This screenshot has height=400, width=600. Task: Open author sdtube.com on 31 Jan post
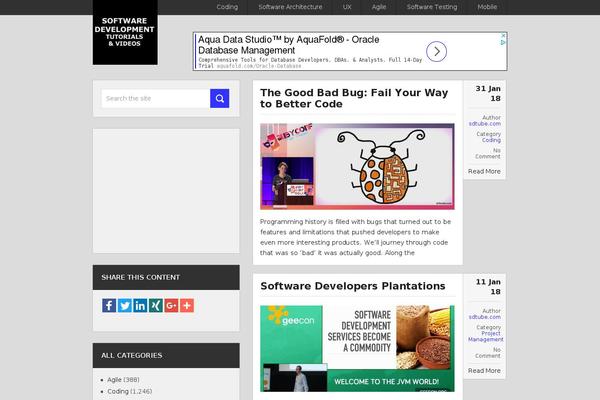(484, 124)
